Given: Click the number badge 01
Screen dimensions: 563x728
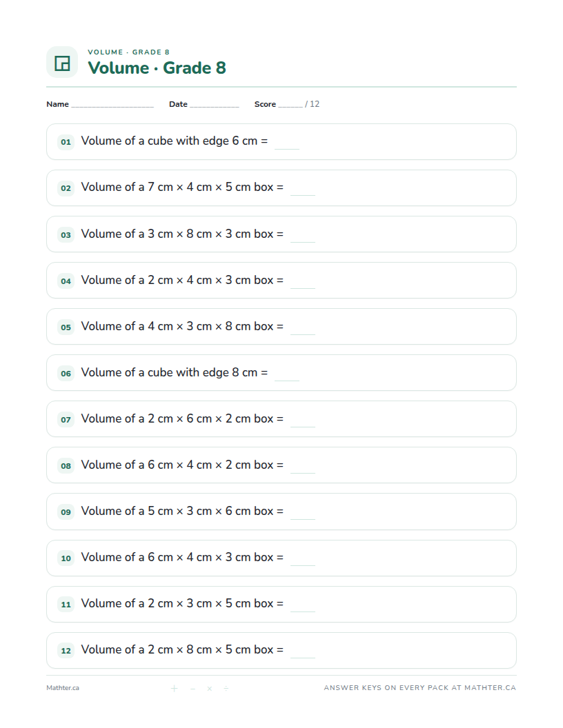Looking at the screenshot, I should pyautogui.click(x=66, y=141).
